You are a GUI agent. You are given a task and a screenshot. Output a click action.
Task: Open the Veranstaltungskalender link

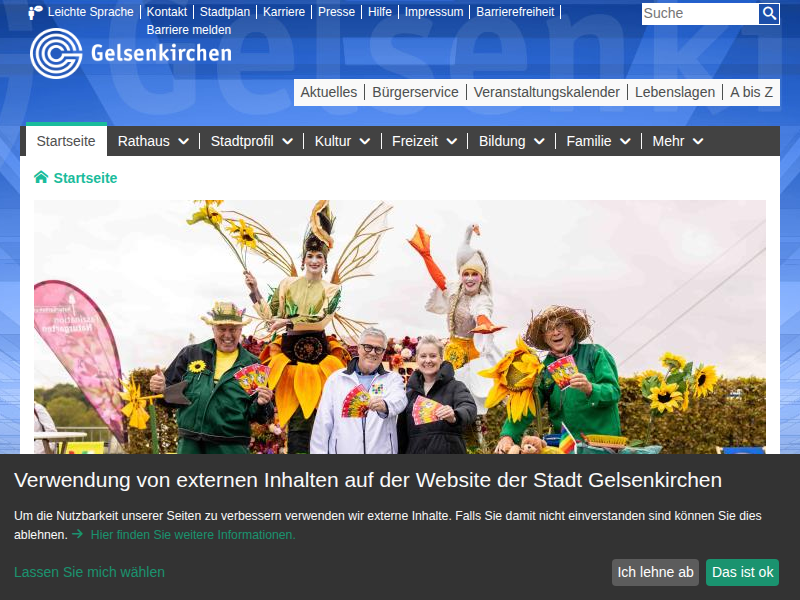point(546,92)
